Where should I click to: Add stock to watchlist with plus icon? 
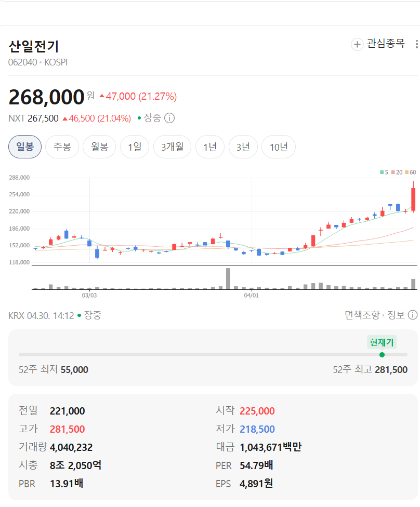pyautogui.click(x=357, y=44)
